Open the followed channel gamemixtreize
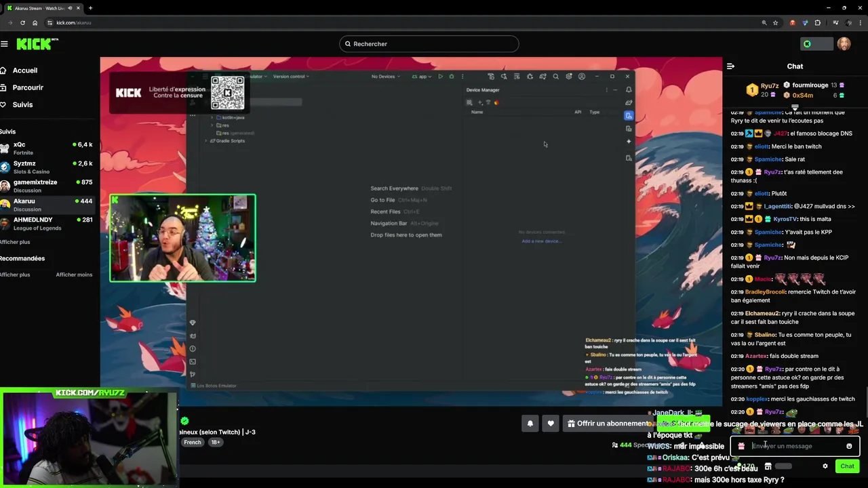868x488 pixels. tap(46, 186)
